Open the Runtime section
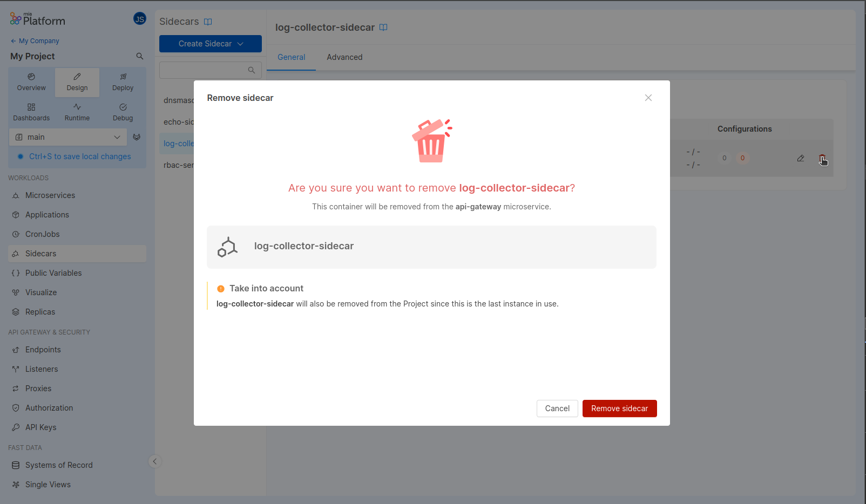 tap(77, 112)
